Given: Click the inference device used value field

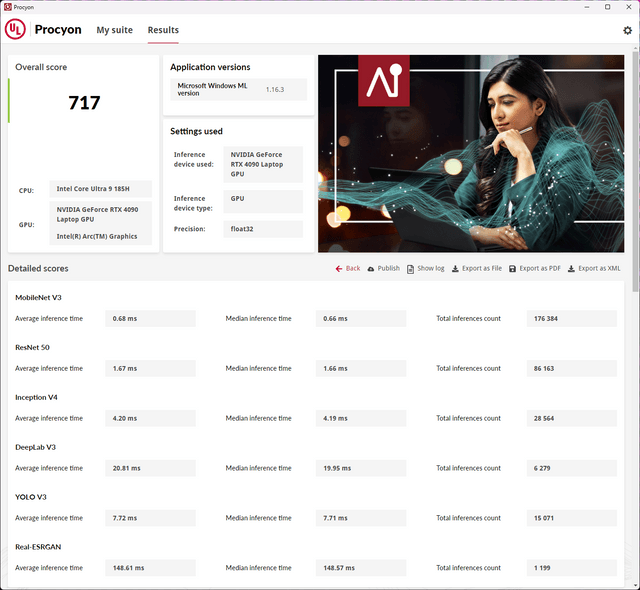Looking at the screenshot, I should click(263, 164).
